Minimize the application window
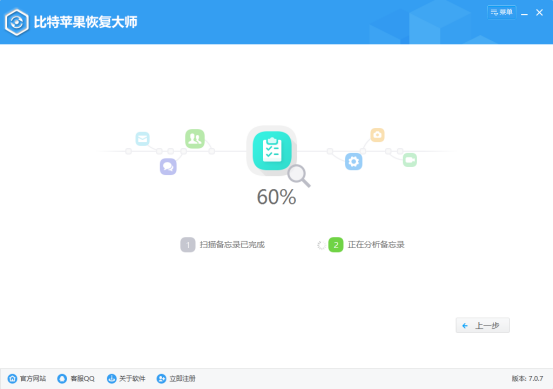Viewport: 553px width, 389px height. click(x=524, y=13)
